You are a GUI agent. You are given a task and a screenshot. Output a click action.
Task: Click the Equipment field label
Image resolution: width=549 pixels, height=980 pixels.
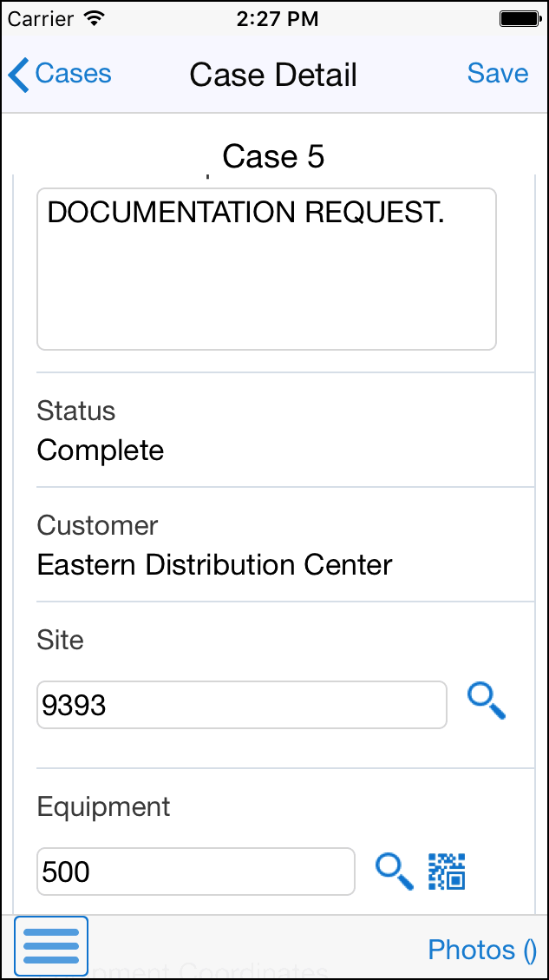pyautogui.click(x=104, y=806)
